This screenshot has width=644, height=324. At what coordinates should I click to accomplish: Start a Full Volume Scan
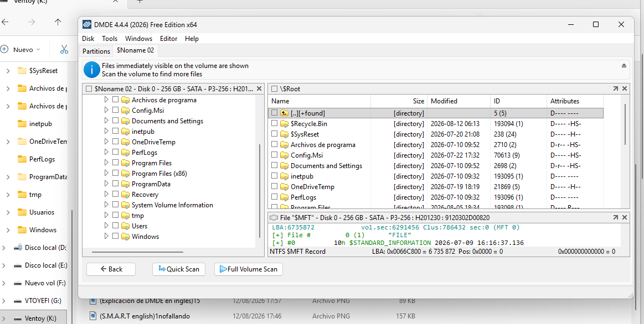(249, 269)
